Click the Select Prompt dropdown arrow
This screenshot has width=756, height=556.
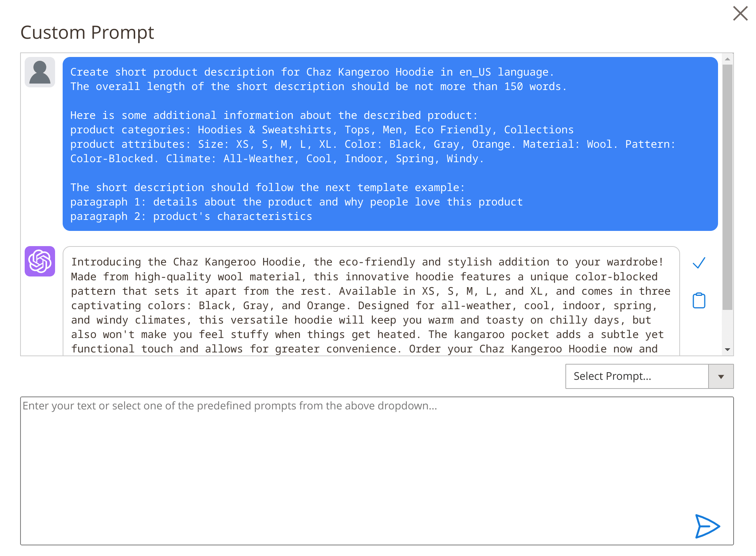[721, 376]
